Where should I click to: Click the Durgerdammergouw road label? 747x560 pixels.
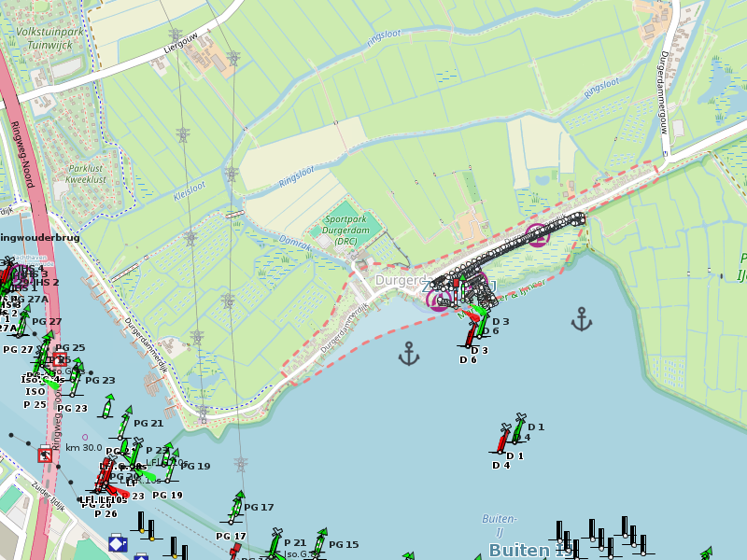tap(666, 91)
